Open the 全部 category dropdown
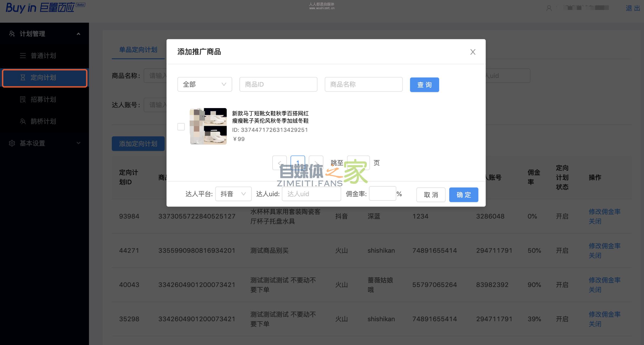This screenshot has width=644, height=345. coord(204,84)
